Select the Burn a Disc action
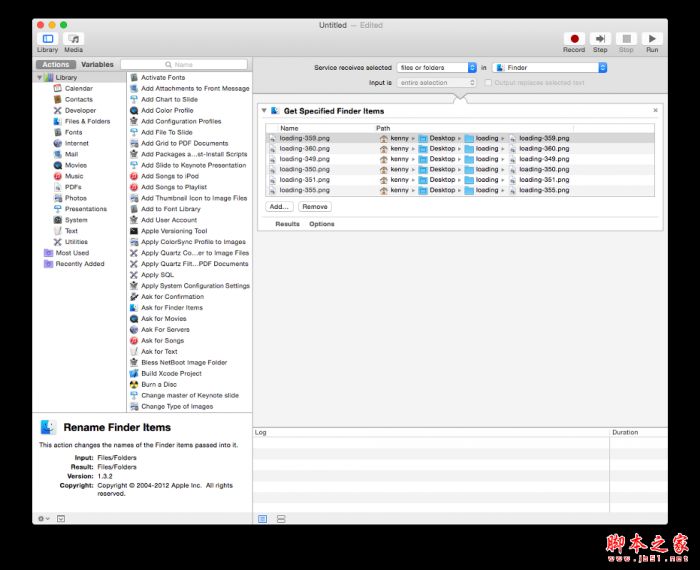 158,384
